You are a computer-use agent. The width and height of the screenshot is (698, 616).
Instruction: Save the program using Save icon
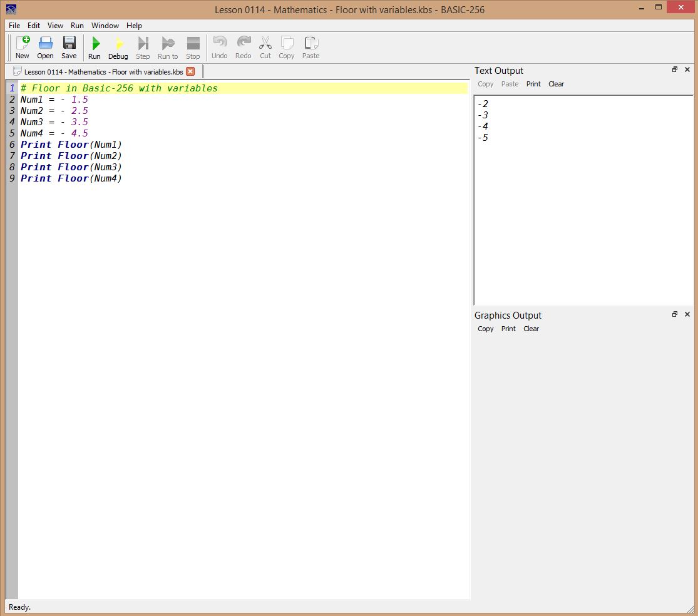coord(69,48)
